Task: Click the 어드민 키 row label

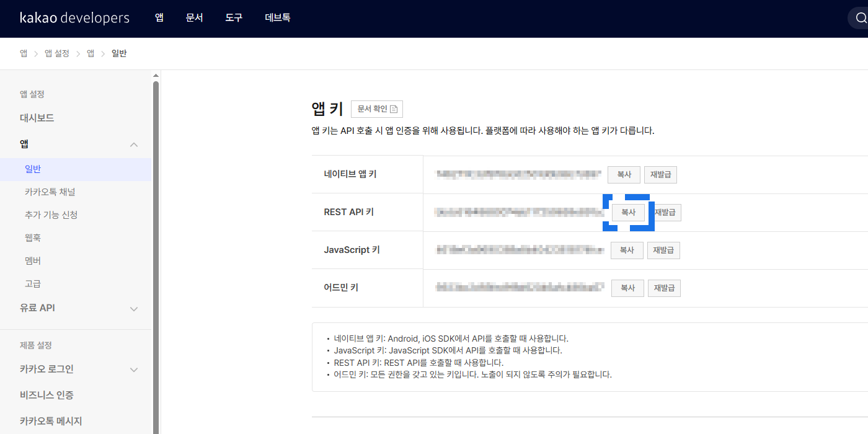Action: click(x=341, y=288)
